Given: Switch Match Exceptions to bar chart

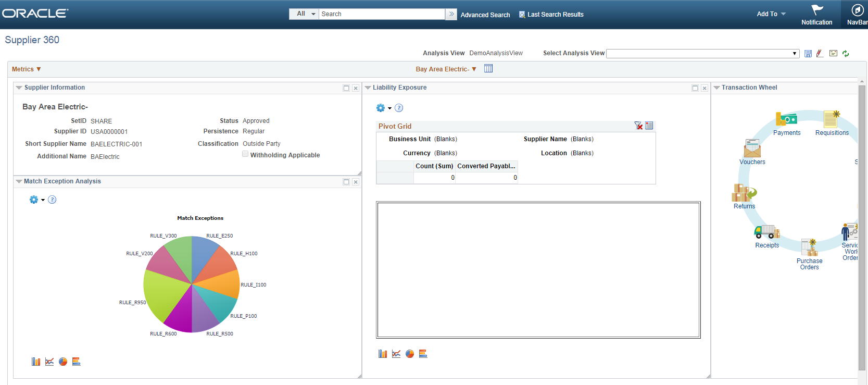Looking at the screenshot, I should click(36, 362).
